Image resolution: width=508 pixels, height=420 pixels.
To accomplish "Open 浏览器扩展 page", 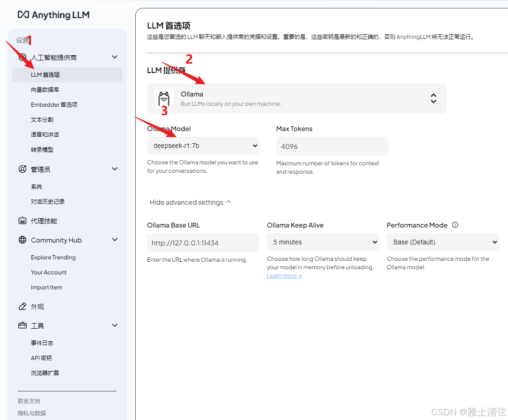I will pyautogui.click(x=45, y=373).
